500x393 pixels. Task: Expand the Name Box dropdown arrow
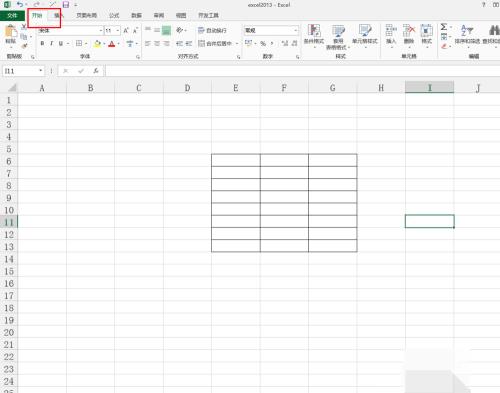click(40, 71)
